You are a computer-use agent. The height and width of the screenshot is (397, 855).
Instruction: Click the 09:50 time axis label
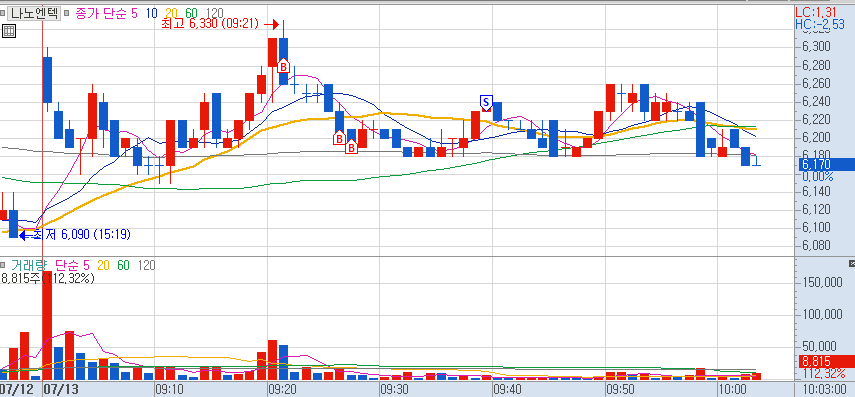tap(621, 389)
